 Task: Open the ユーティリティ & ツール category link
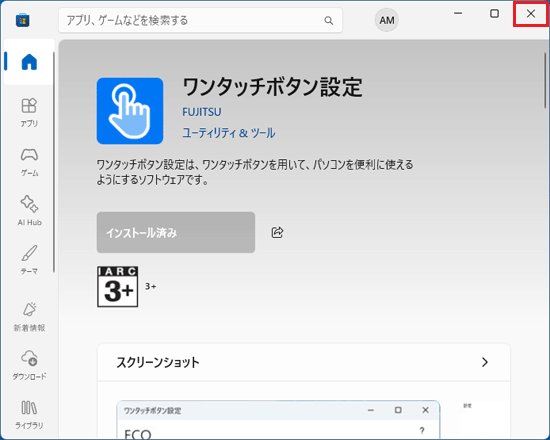point(229,133)
